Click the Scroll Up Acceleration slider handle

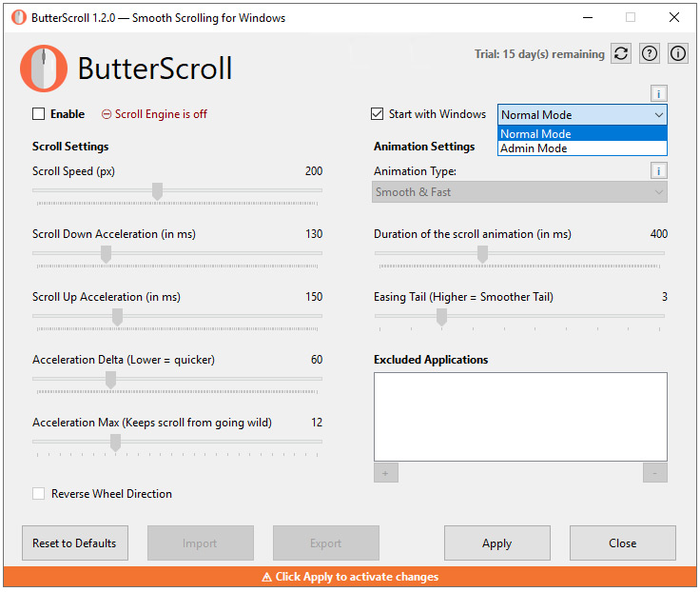click(117, 317)
